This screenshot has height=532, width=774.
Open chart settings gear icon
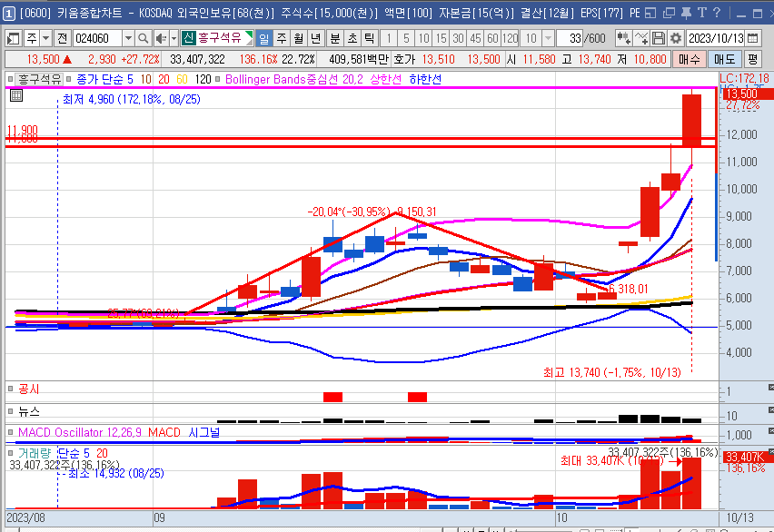point(675,38)
